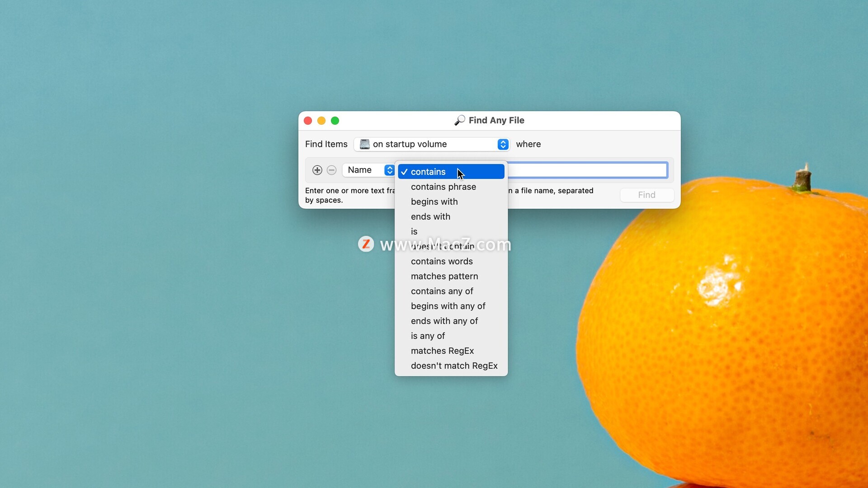
Task: Focus the search text input field
Action: pyautogui.click(x=587, y=170)
